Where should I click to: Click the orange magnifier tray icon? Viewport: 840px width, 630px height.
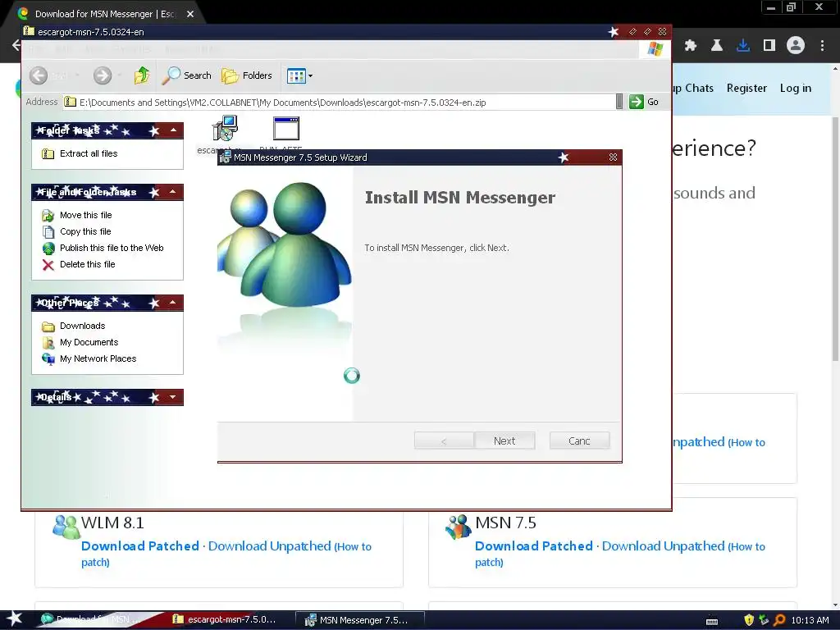click(x=779, y=620)
